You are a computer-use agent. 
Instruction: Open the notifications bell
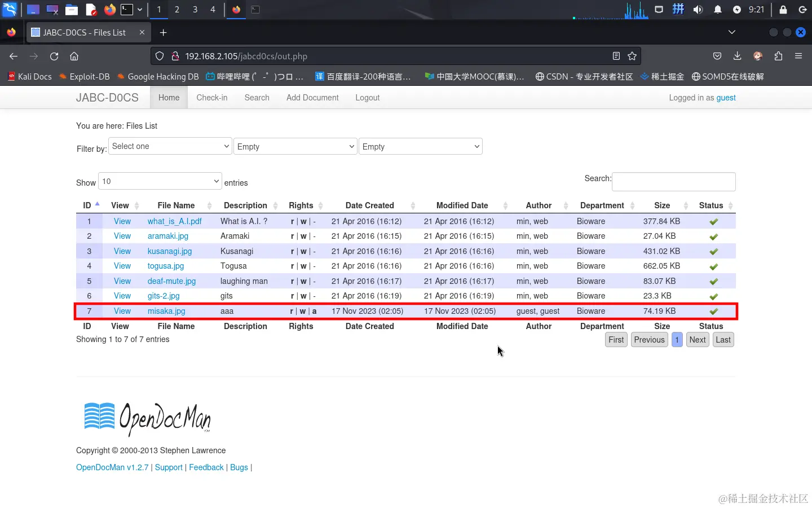pyautogui.click(x=718, y=10)
